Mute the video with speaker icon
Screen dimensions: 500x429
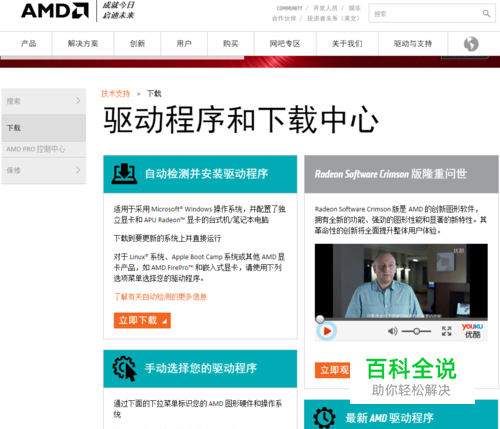pos(393,331)
